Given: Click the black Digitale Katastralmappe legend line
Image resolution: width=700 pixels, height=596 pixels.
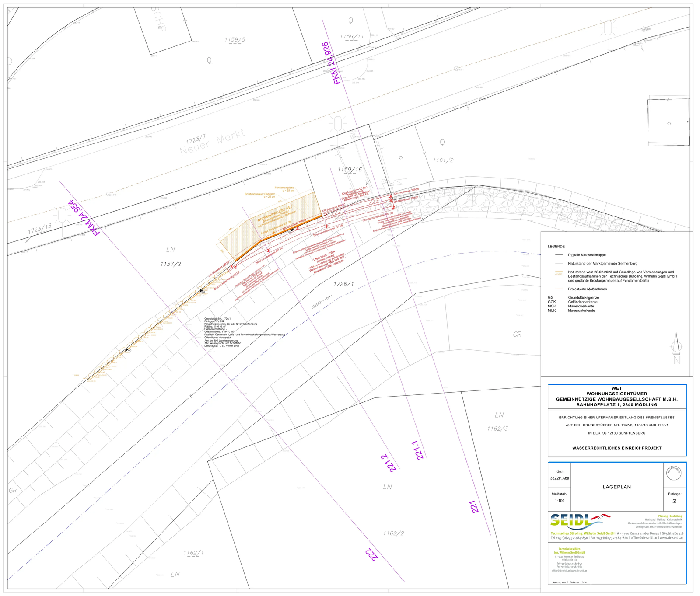Looking at the screenshot, I should click(x=558, y=255).
